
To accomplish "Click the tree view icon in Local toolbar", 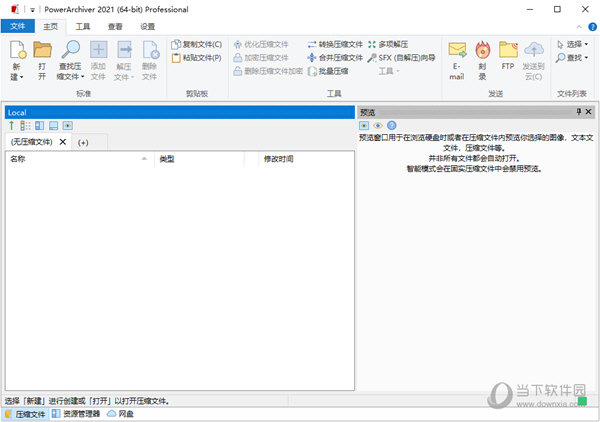I will tap(25, 125).
